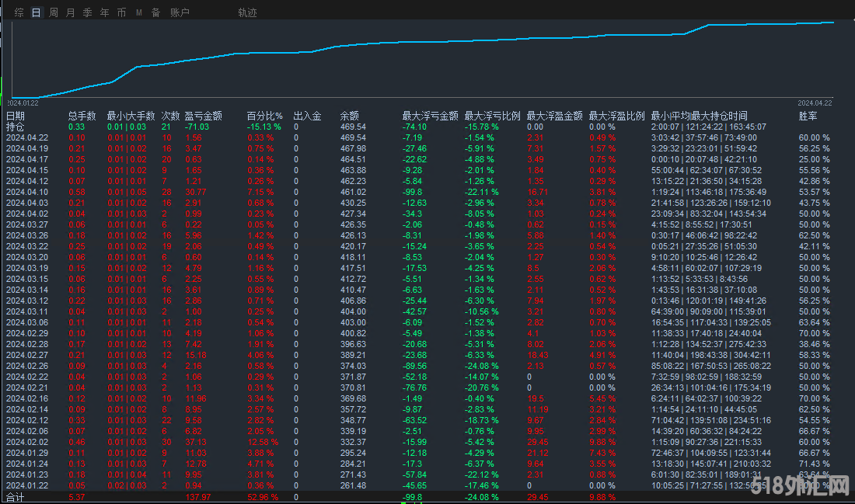The height and width of the screenshot is (504, 855).
Task: Select the 年 yearly tab
Action: pos(104,12)
